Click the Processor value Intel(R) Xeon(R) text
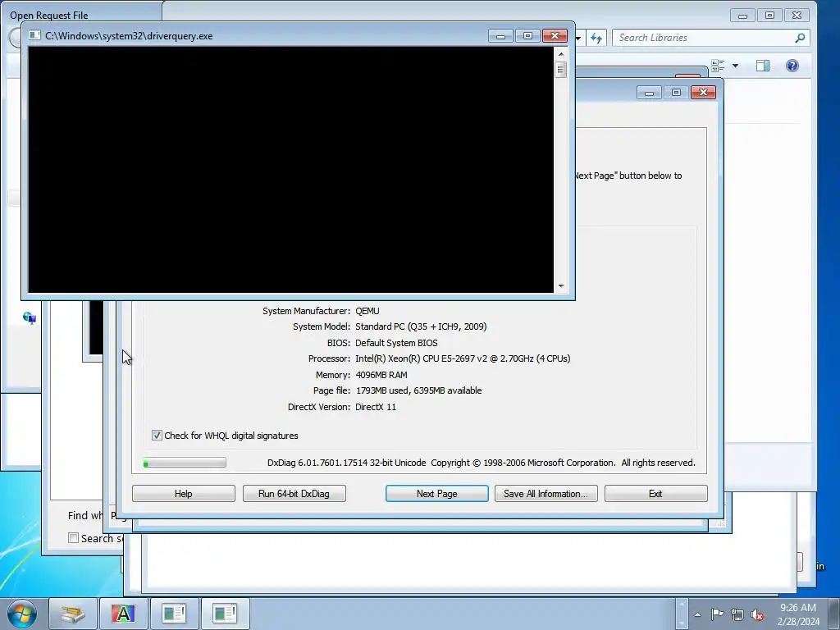 [x=463, y=358]
